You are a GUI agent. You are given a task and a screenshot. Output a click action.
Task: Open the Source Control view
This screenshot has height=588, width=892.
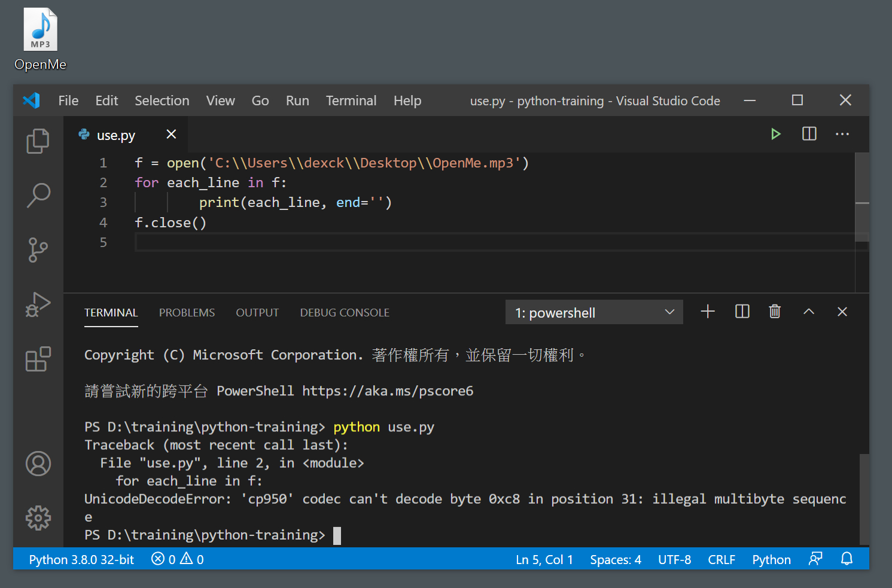point(38,249)
